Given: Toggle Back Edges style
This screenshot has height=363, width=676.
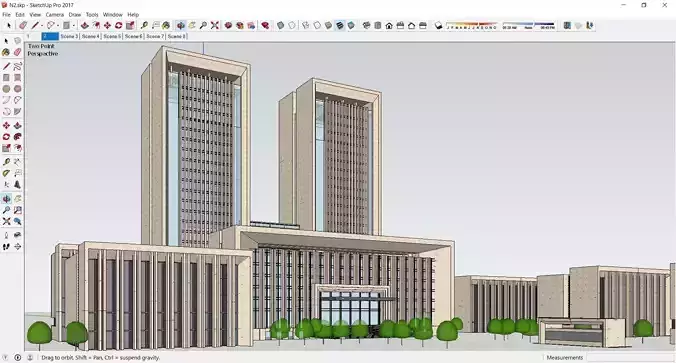Looking at the screenshot, I should click(x=292, y=25).
